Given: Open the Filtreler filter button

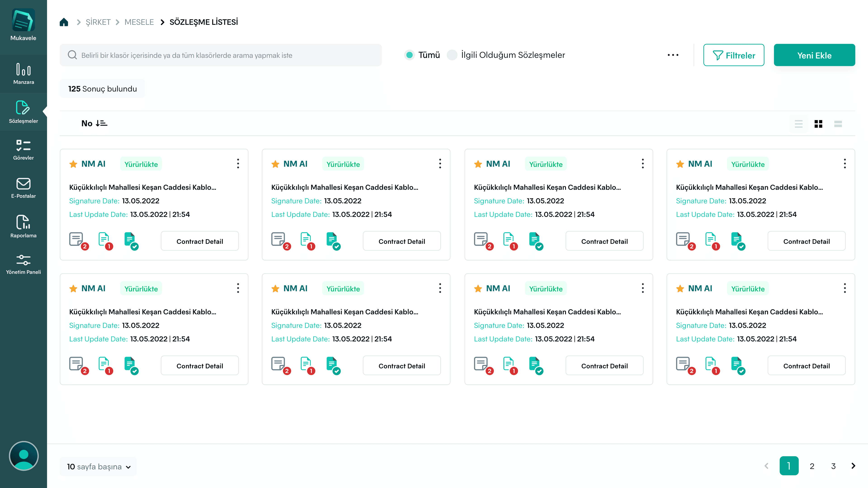Looking at the screenshot, I should pyautogui.click(x=734, y=55).
